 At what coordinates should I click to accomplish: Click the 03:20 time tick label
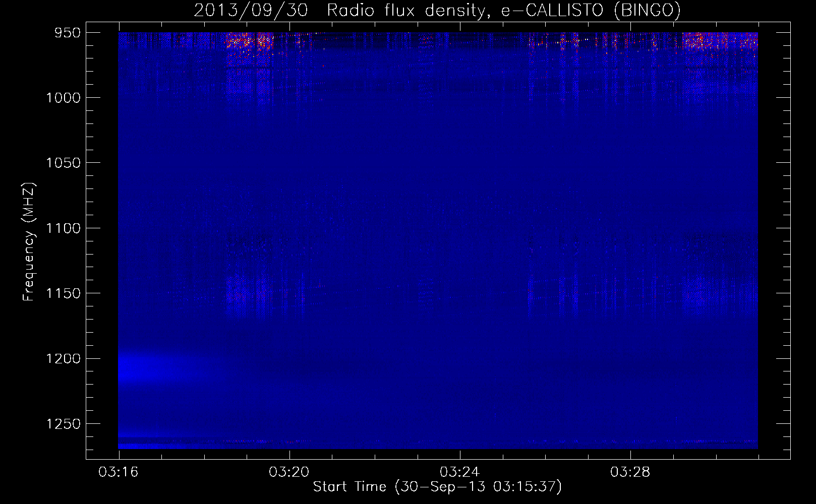289,472
